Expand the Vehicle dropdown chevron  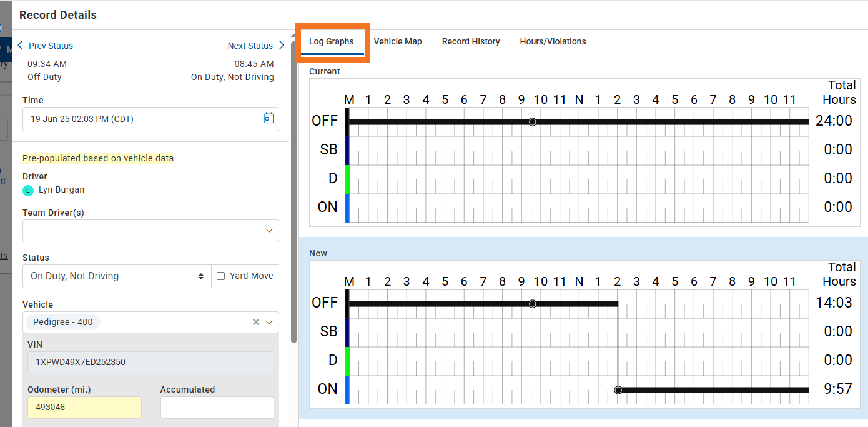(x=269, y=322)
